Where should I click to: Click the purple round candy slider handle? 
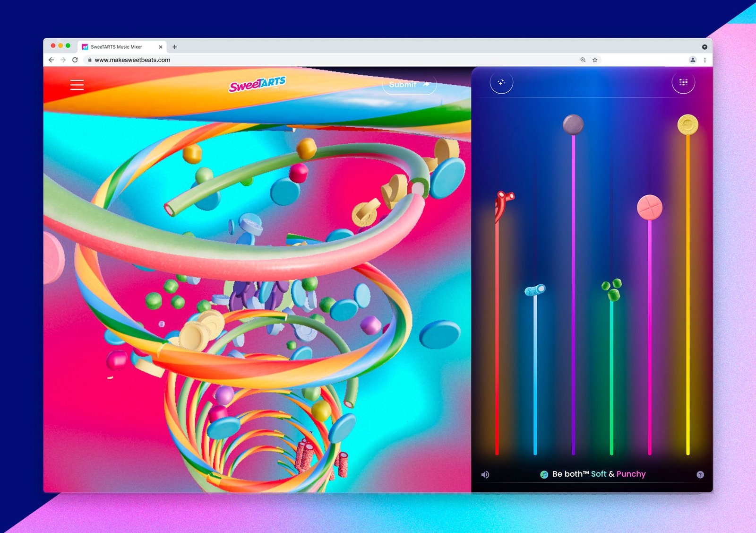573,124
